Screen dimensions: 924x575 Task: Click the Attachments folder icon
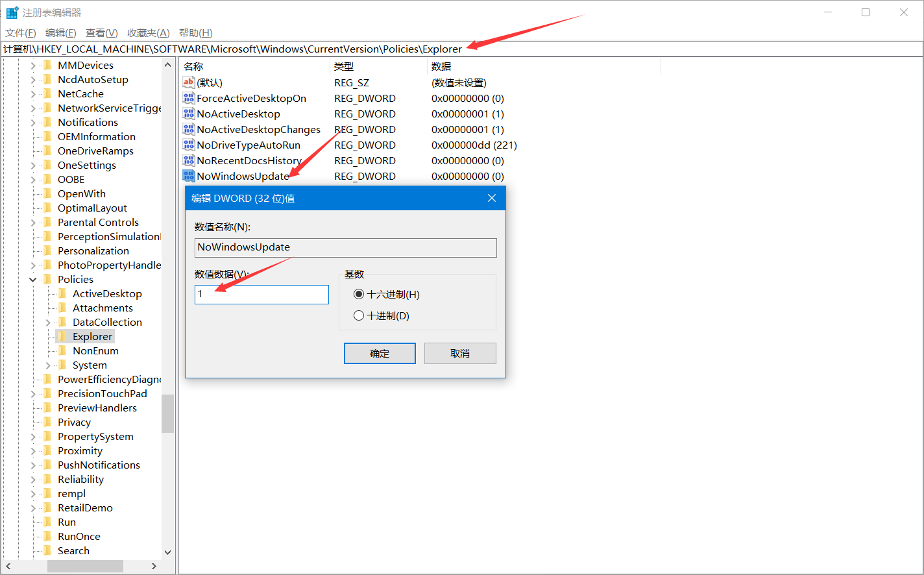click(62, 308)
